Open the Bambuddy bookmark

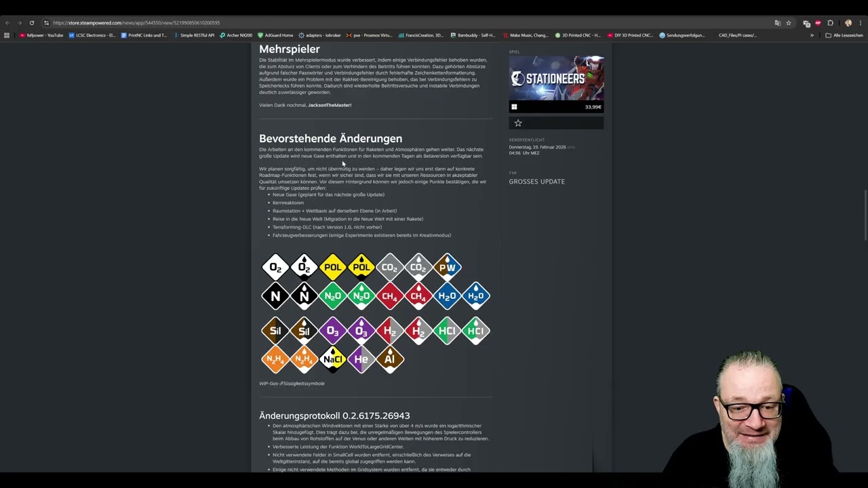point(473,35)
